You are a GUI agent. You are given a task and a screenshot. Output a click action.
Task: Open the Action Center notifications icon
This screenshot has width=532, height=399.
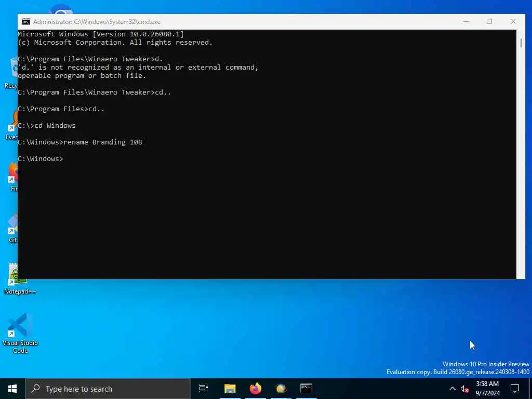click(515, 389)
